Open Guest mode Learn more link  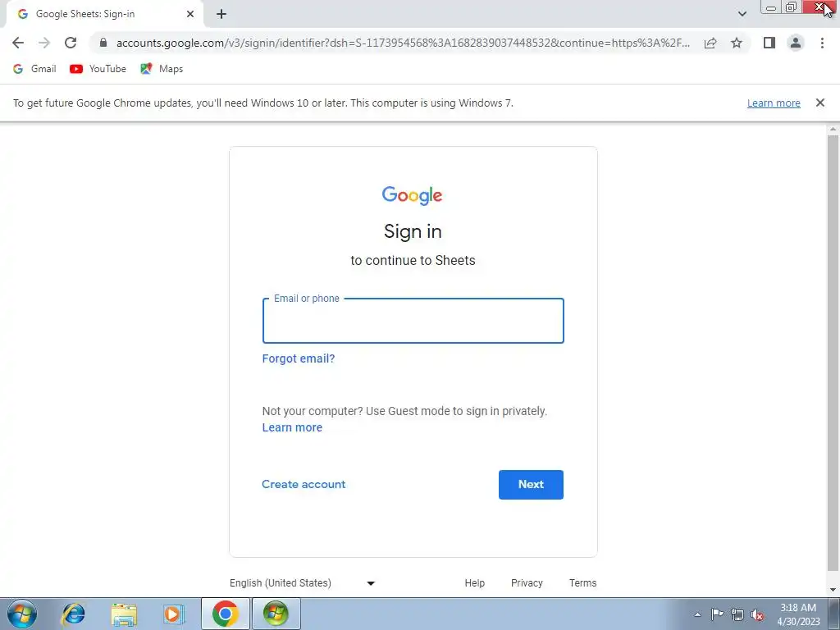click(292, 427)
